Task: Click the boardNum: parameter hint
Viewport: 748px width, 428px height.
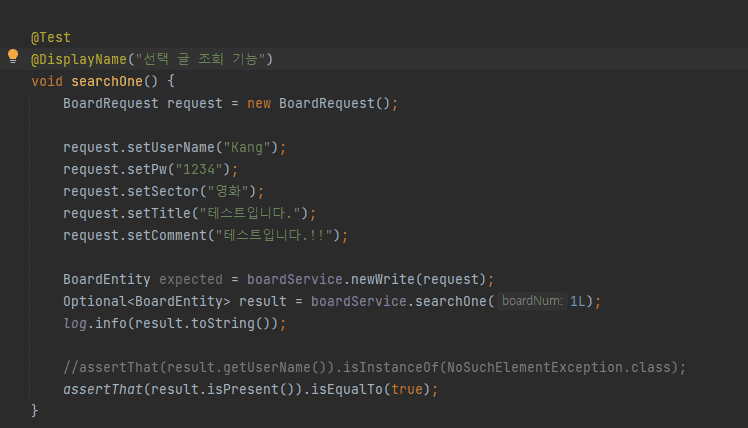Action: (x=532, y=301)
